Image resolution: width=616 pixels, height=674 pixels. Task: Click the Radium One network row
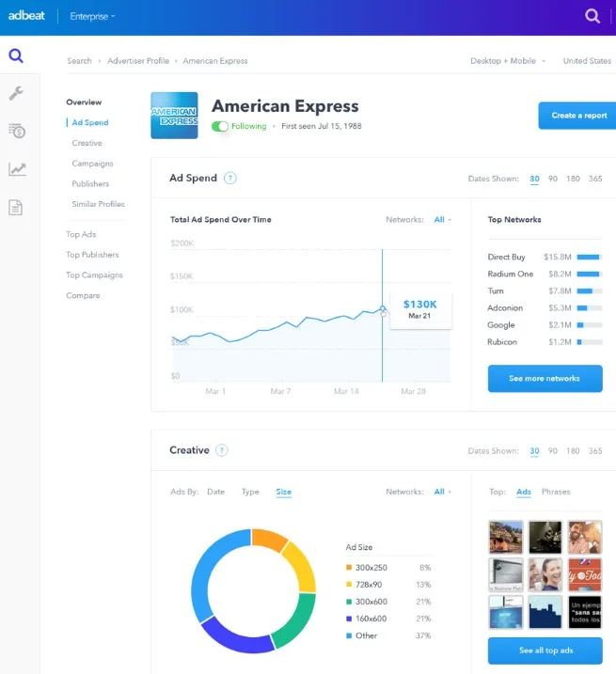545,274
